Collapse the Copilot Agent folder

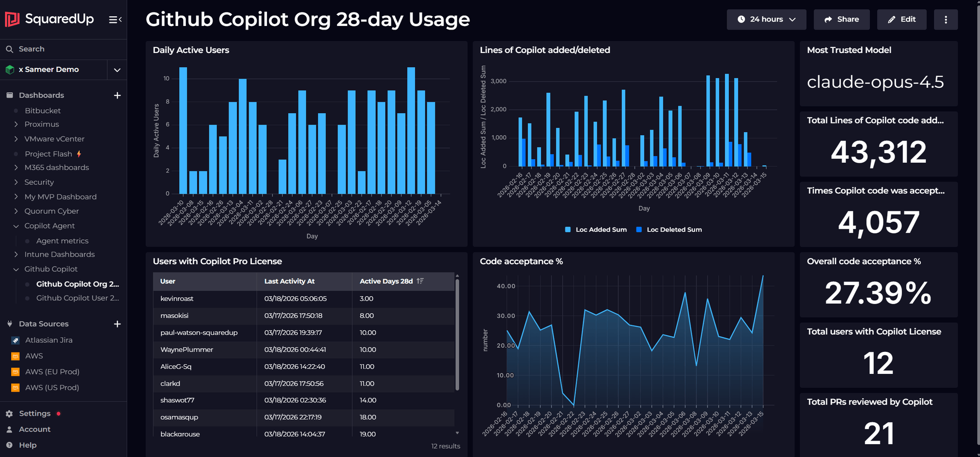coord(16,226)
